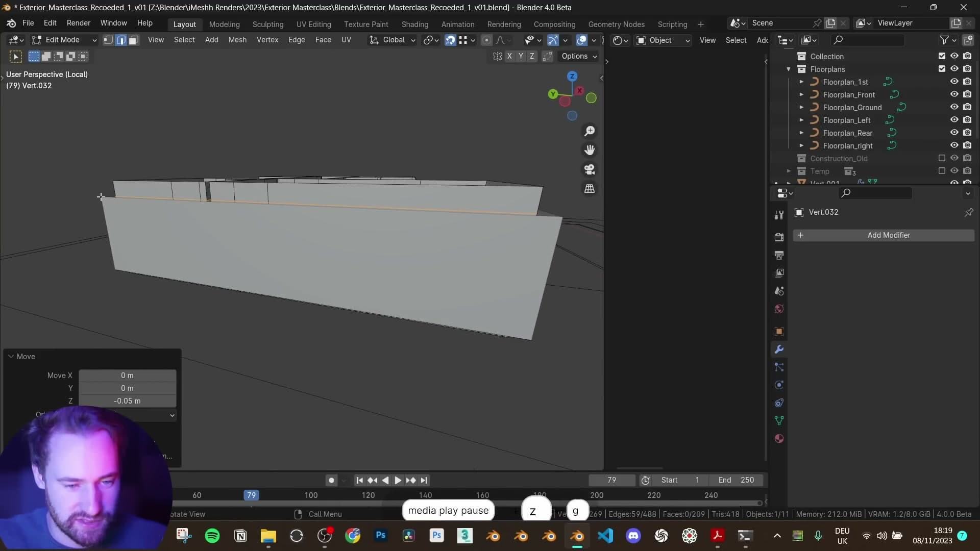Enable Temp collection checkbox
This screenshot has height=551, width=980.
[942, 171]
